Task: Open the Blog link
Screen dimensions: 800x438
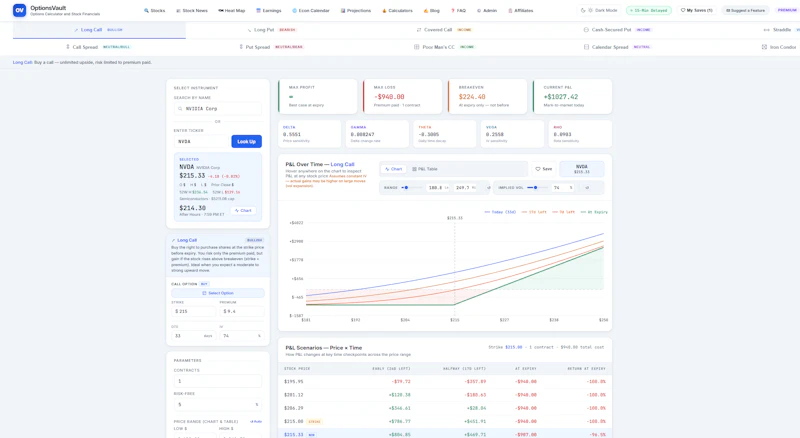Action: point(432,10)
